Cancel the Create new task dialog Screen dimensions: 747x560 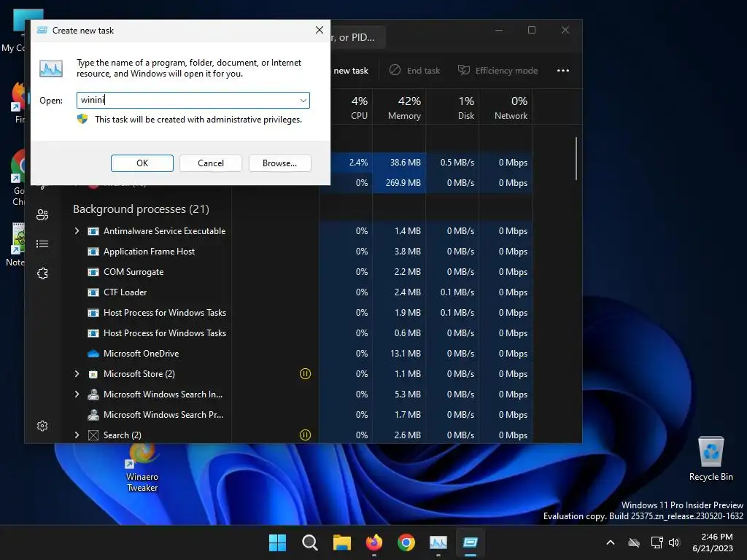coord(211,163)
